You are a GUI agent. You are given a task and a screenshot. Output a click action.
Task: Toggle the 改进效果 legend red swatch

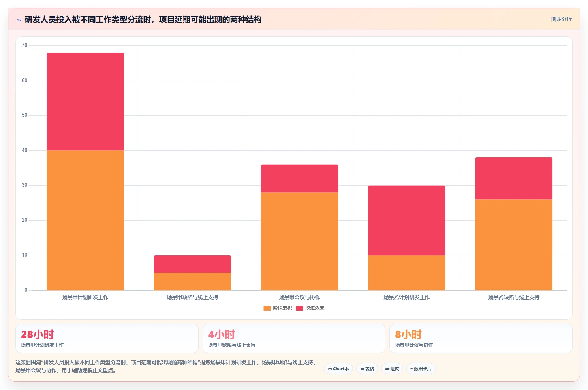point(299,308)
